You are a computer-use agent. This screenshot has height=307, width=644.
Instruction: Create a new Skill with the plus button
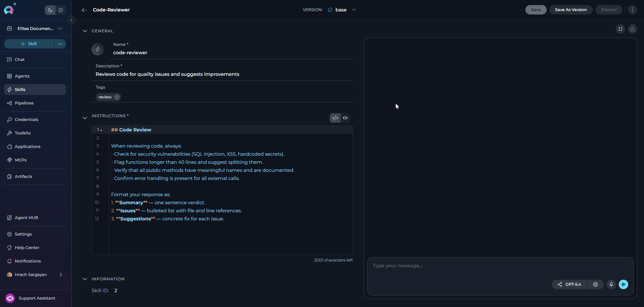pos(29,44)
